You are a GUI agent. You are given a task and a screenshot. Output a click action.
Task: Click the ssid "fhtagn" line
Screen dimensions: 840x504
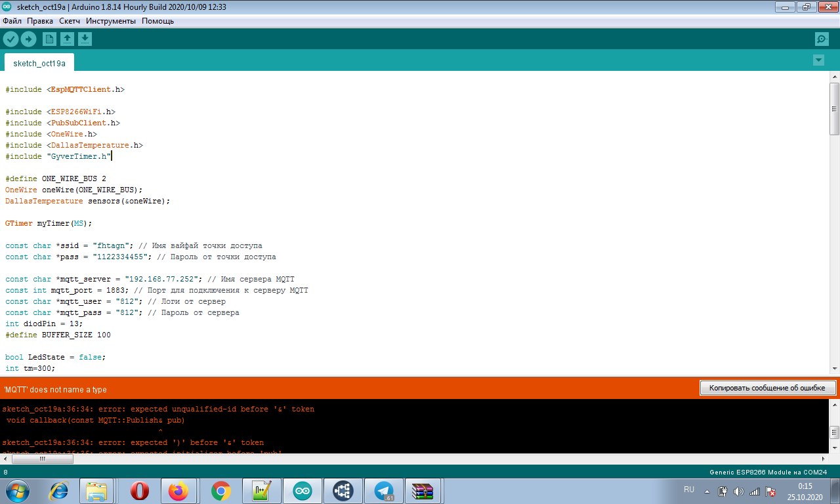click(x=134, y=245)
